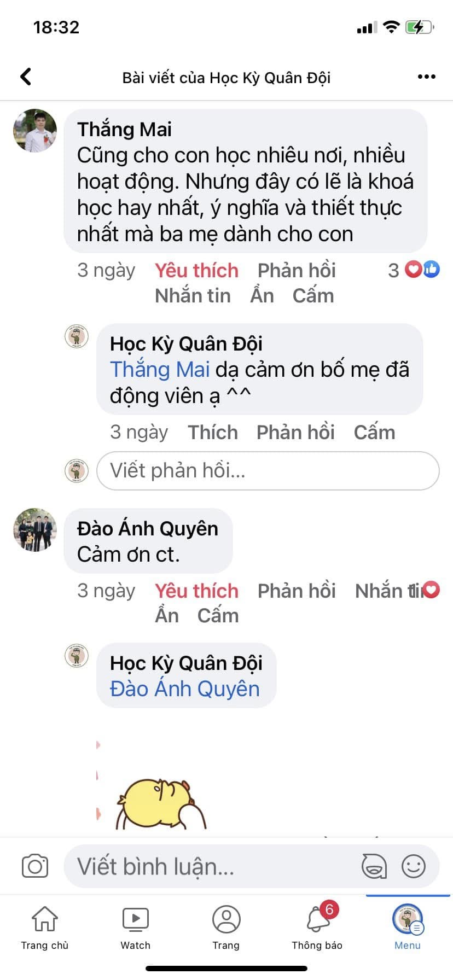Toggle Yêu thích on Đào Ánh Quyên's comment

[x=196, y=591]
